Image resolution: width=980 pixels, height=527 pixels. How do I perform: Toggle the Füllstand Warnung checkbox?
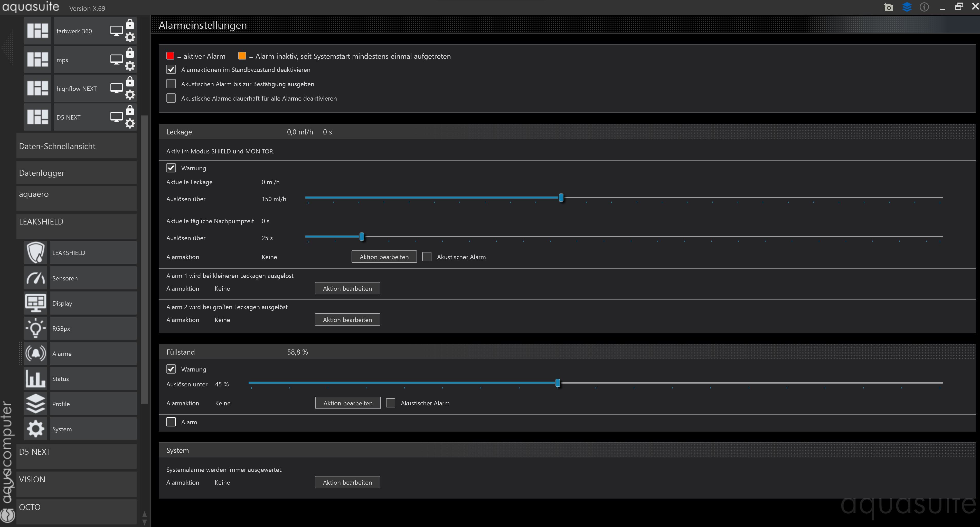171,369
